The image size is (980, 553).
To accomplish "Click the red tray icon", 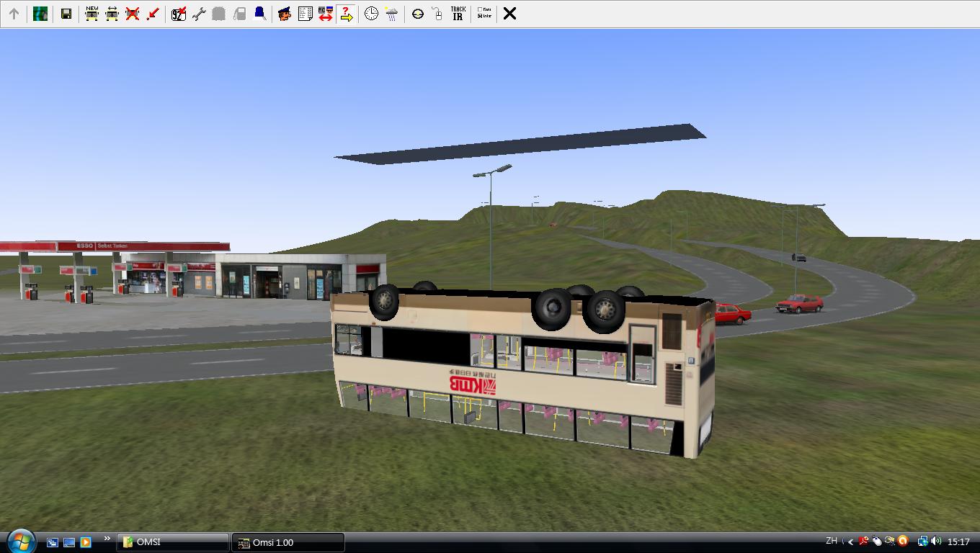I will click(x=863, y=541).
